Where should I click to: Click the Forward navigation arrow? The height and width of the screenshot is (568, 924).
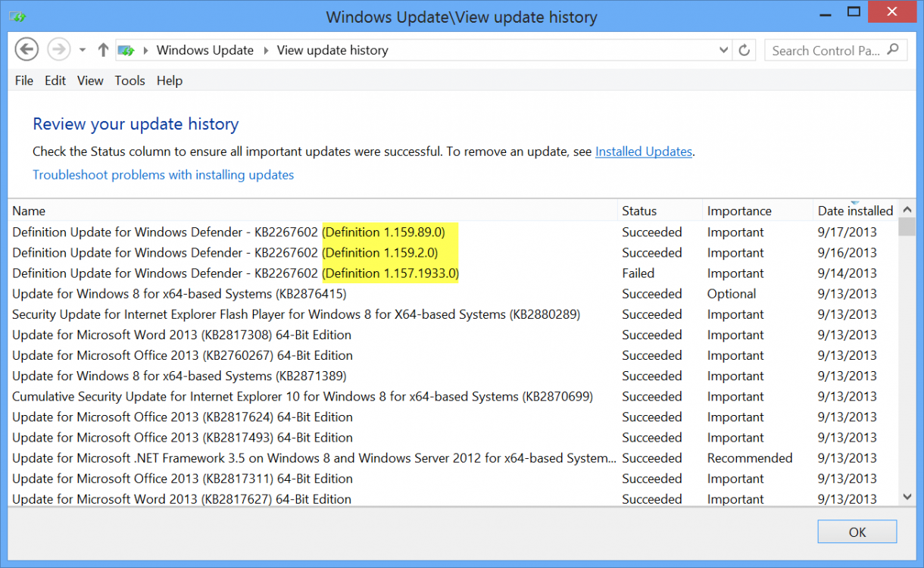pos(58,50)
